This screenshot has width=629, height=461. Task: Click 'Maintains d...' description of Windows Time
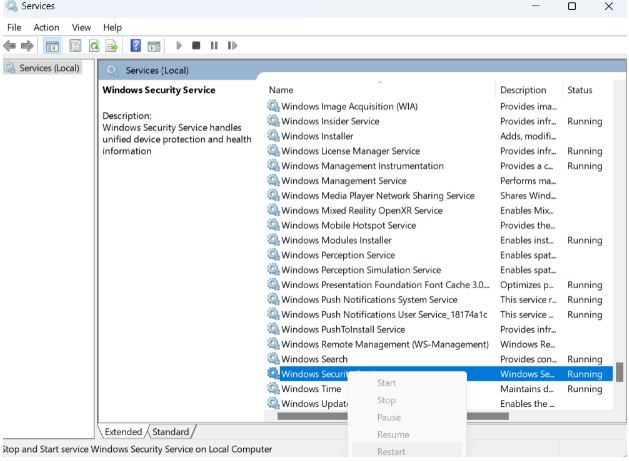(x=527, y=389)
